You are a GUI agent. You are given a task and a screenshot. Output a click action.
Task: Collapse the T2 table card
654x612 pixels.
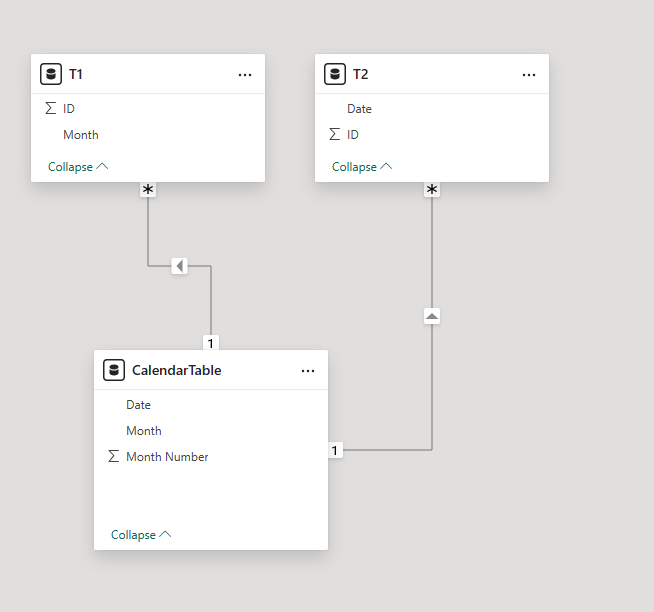pyautogui.click(x=362, y=167)
